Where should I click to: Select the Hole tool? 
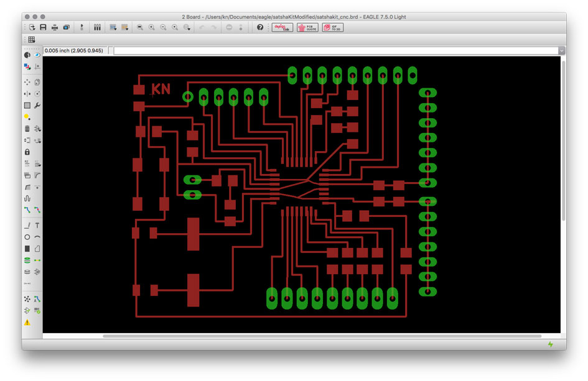27,272
